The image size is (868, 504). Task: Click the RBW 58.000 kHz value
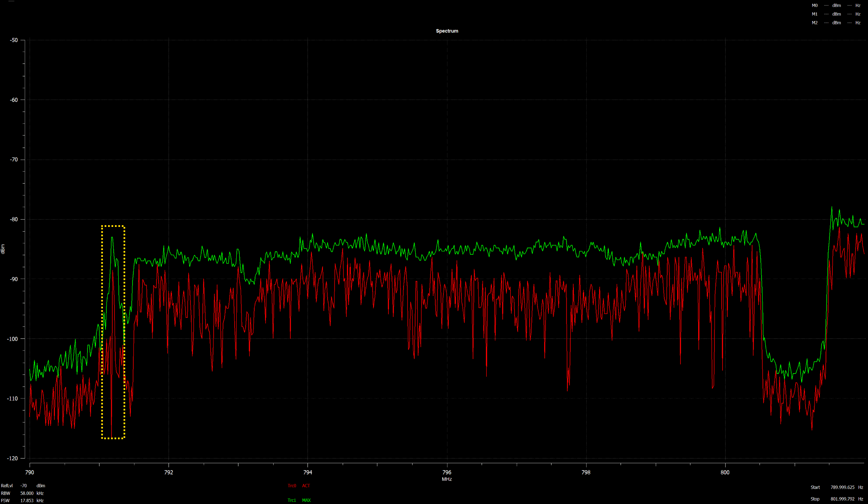[x=27, y=493]
